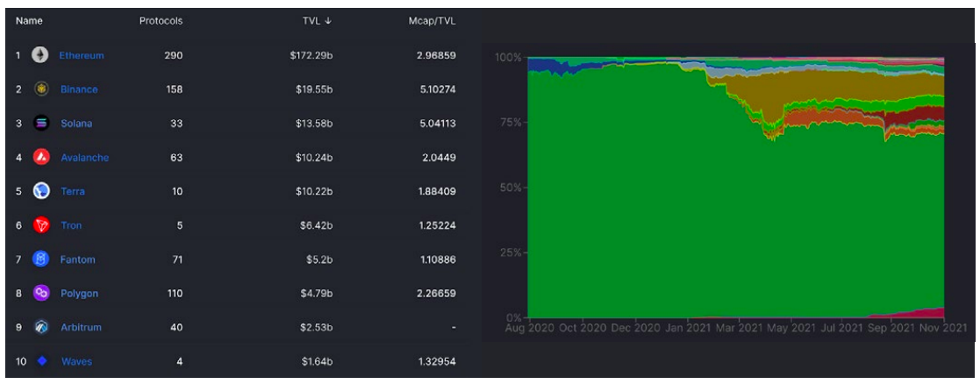Select the 2.26659 Mcap/TVL value
The image size is (980, 384).
436,294
